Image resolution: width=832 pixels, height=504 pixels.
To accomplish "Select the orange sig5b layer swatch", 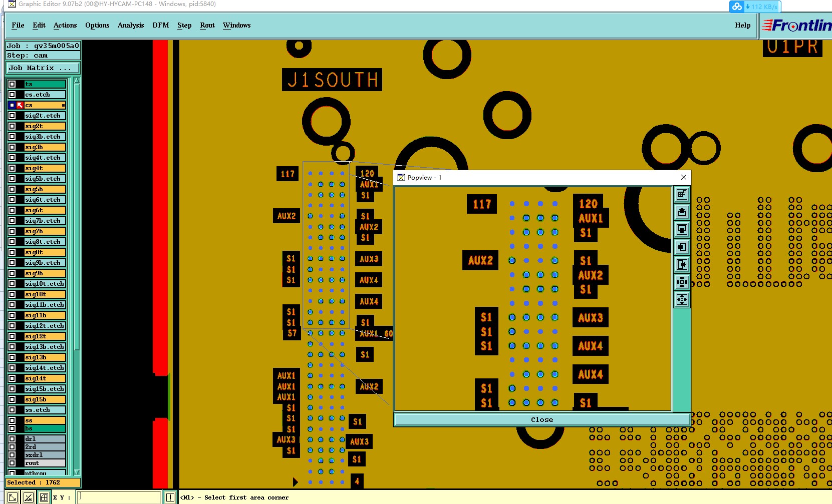I will click(45, 189).
